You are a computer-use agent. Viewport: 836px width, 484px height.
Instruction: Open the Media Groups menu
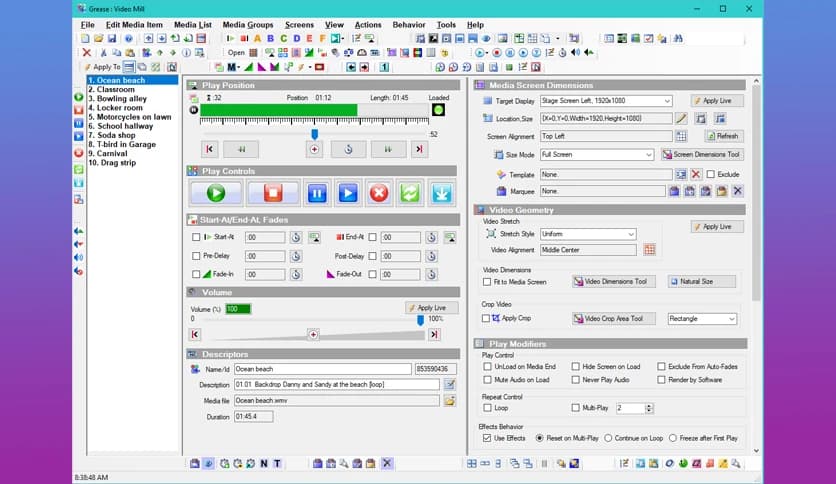pyautogui.click(x=248, y=25)
